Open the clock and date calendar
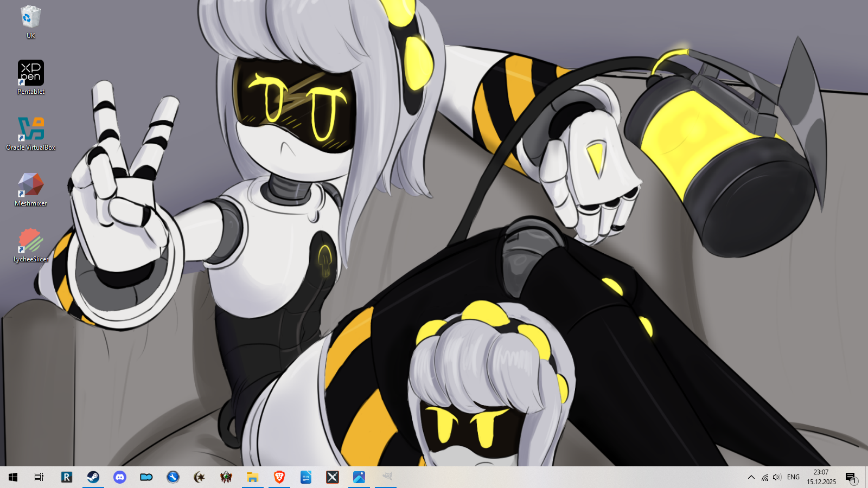The width and height of the screenshot is (868, 488). (821, 477)
